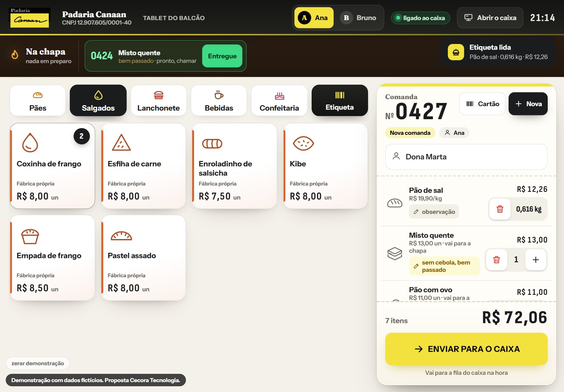564x392 pixels.
Task: Click the bread icon beside Pão de sal
Action: point(394,203)
